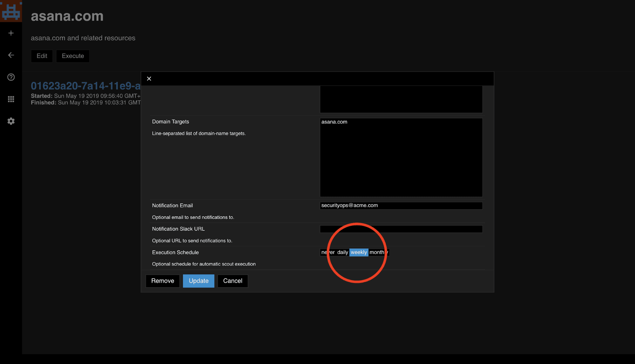Click the Domain Targets text area
The image size is (635, 364).
tap(401, 157)
